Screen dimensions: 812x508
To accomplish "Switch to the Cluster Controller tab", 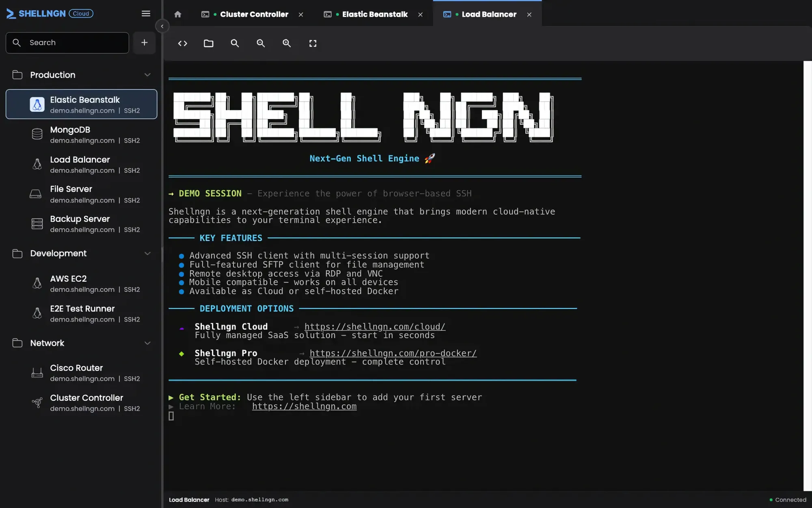I will pyautogui.click(x=254, y=15).
